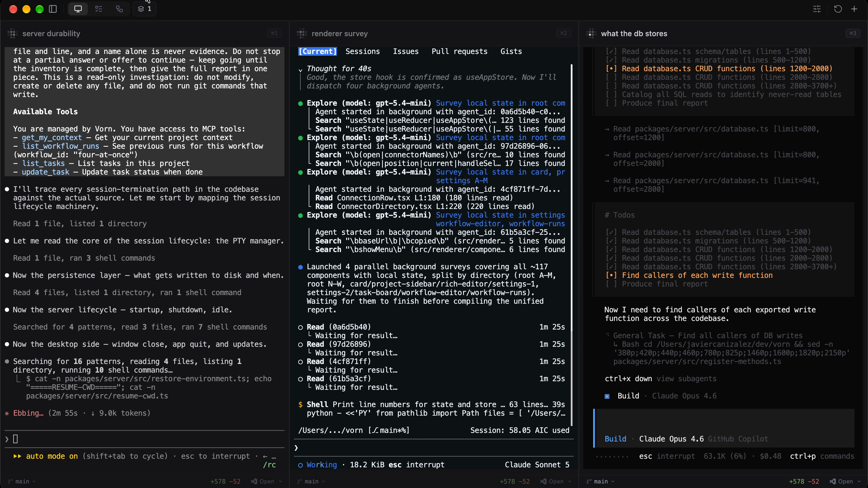Click the 'Session: 58.05 AIC used' status text
The image size is (868, 488).
point(520,430)
